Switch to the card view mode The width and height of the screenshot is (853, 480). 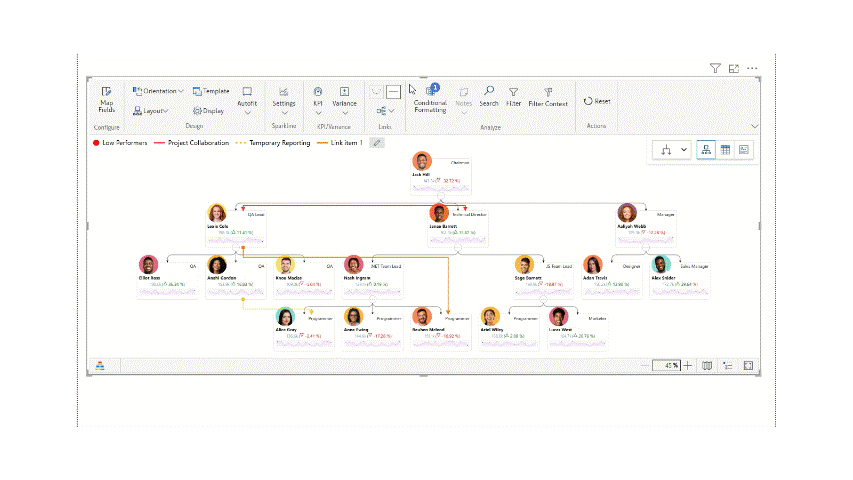(744, 149)
